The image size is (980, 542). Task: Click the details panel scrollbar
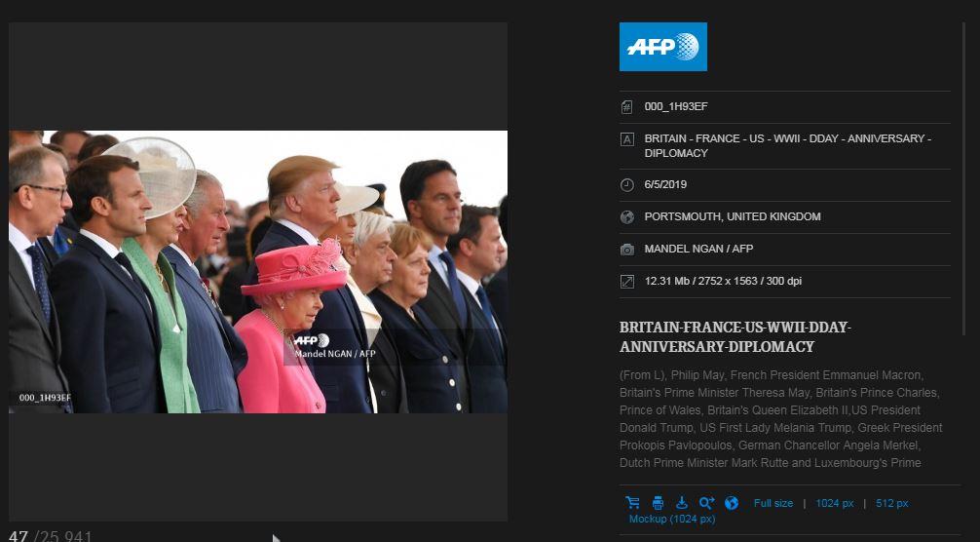965,180
